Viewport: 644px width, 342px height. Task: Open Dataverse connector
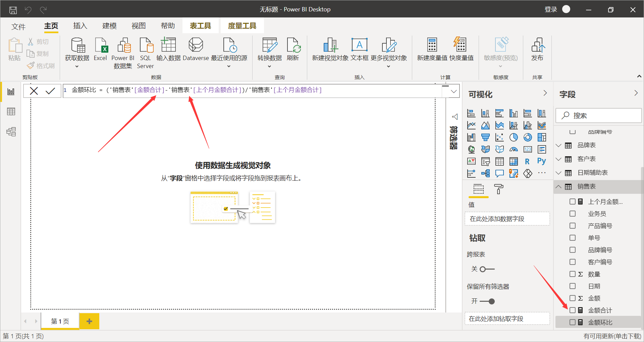point(196,49)
